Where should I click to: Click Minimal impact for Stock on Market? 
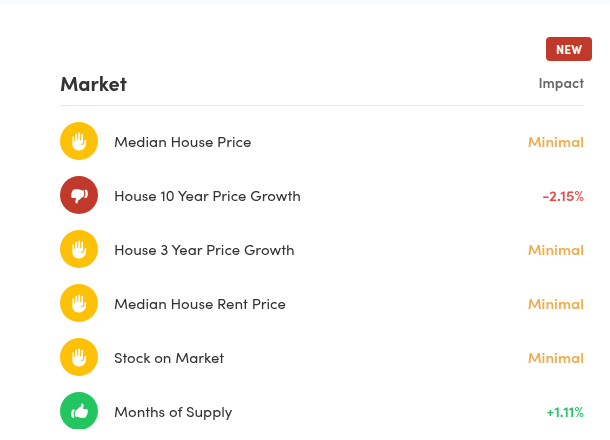click(x=556, y=358)
